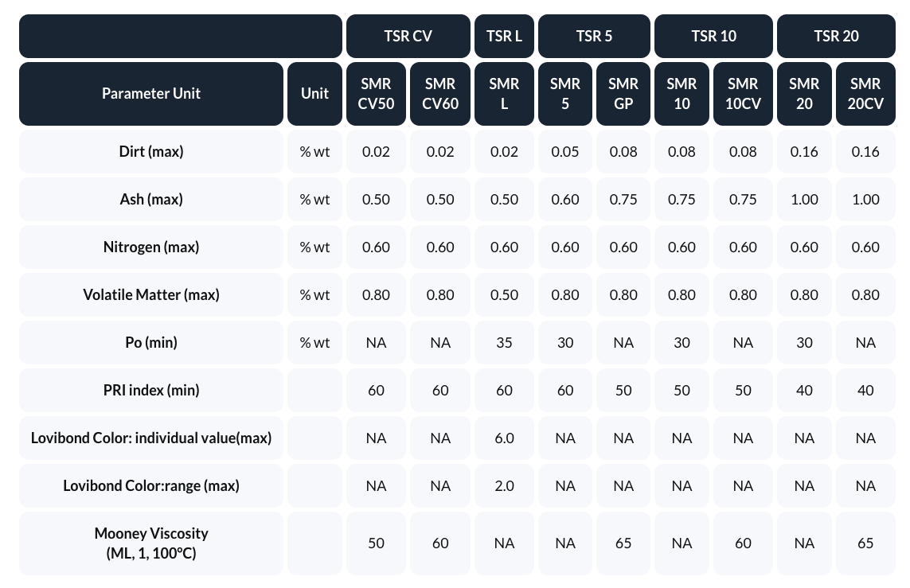Select the Po (min) row label
The image size is (910, 588).
pos(151,342)
